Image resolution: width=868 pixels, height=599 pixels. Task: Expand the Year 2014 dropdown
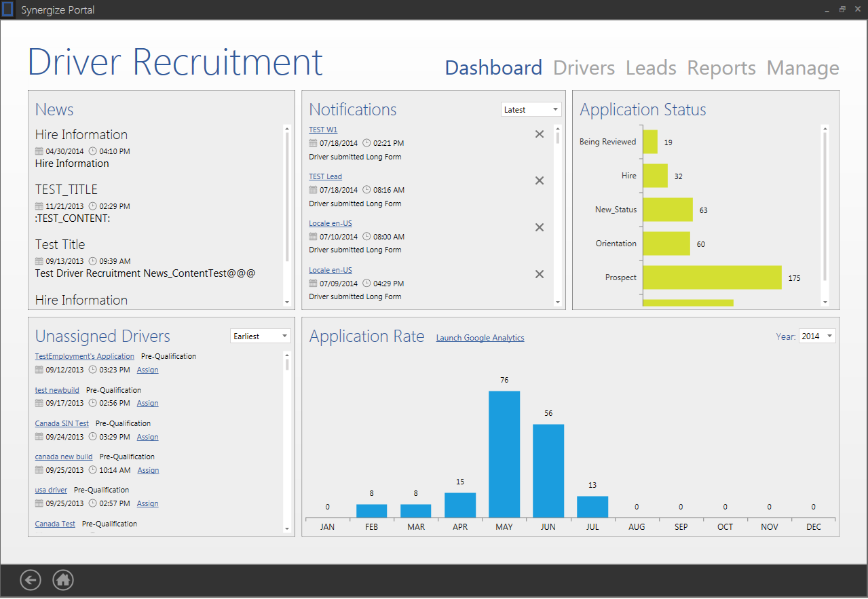coord(817,336)
